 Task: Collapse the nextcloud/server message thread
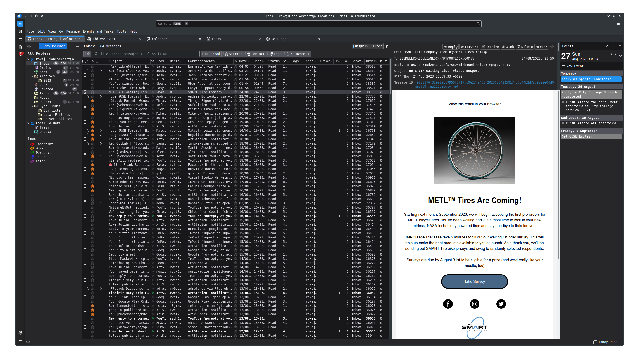pos(101,71)
